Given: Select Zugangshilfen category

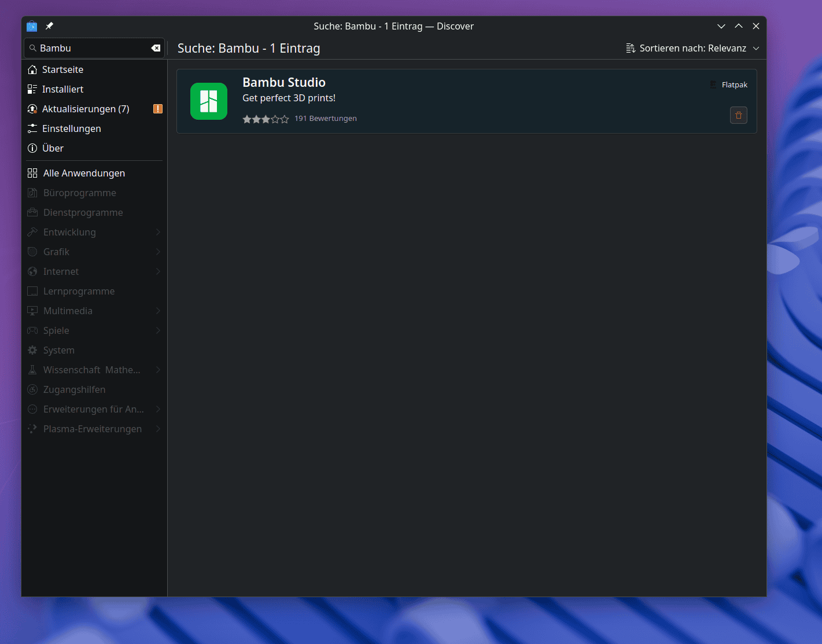Looking at the screenshot, I should [94, 389].
